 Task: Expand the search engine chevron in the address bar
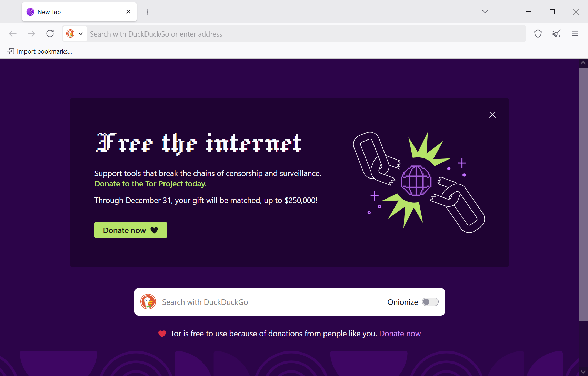(81, 33)
